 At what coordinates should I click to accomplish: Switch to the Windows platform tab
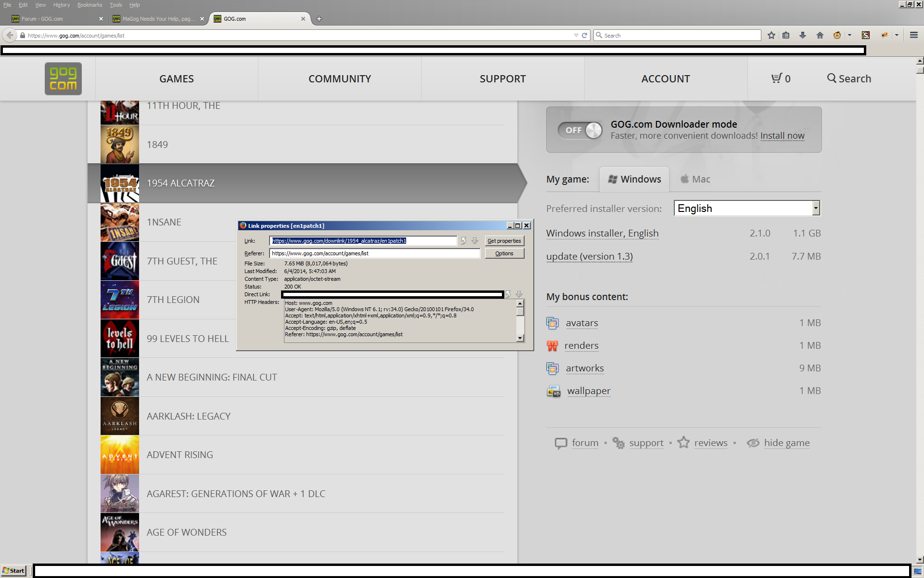(634, 179)
